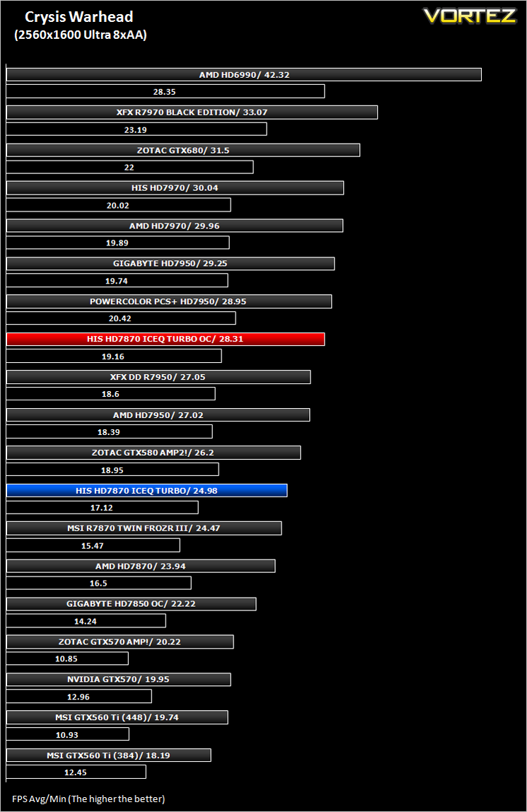Click the GIGABYTE HD7850 OC bar
Image resolution: width=527 pixels, height=812 pixels.
(x=131, y=604)
